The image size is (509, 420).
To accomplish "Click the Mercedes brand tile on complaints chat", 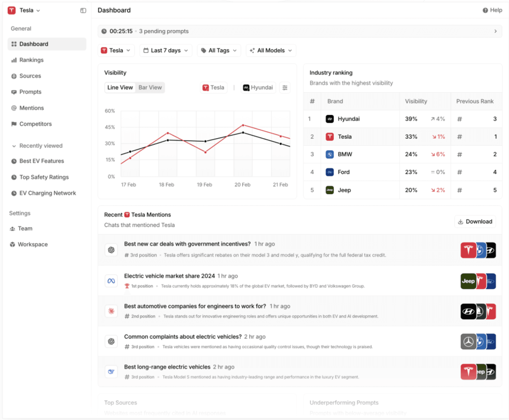I will (468, 342).
